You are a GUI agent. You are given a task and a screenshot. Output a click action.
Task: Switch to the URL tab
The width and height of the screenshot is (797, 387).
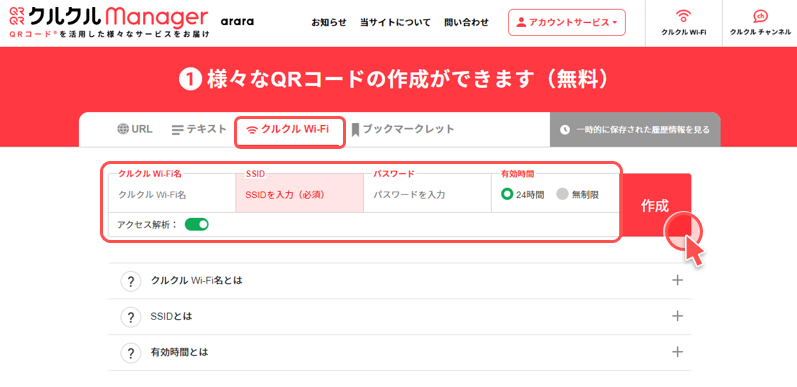pyautogui.click(x=135, y=129)
